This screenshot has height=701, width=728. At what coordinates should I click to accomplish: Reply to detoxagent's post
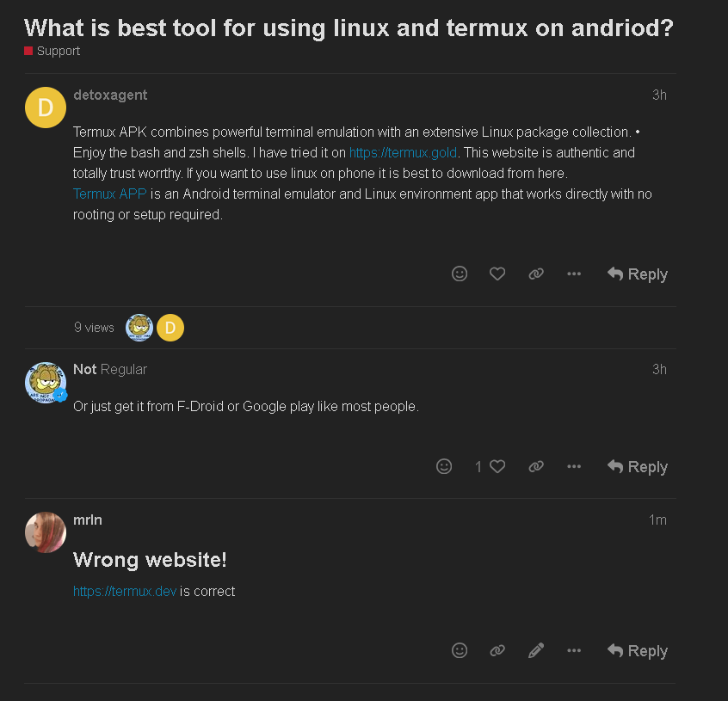tap(638, 274)
